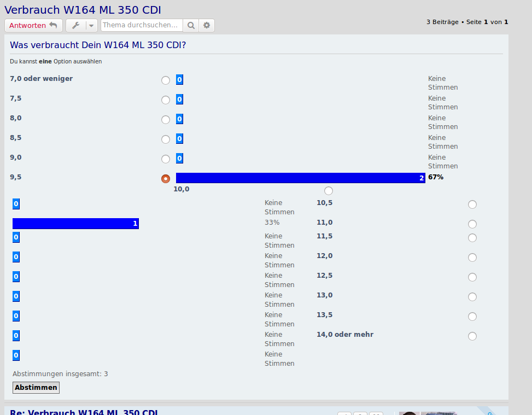
Task: Open advanced search via gear icon
Action: [207, 26]
